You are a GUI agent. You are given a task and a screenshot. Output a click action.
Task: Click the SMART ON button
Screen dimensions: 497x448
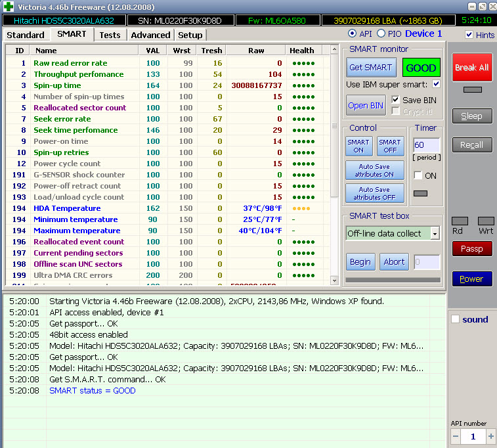[x=359, y=146]
